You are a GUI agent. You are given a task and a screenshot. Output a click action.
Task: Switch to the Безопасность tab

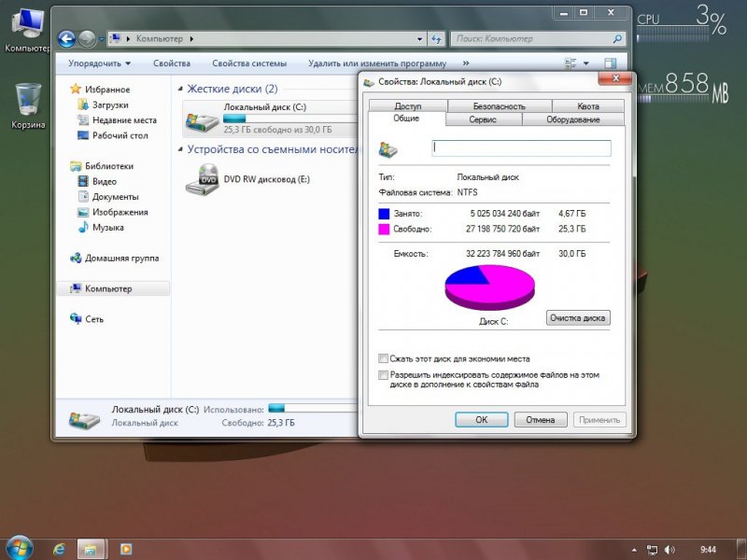click(500, 106)
